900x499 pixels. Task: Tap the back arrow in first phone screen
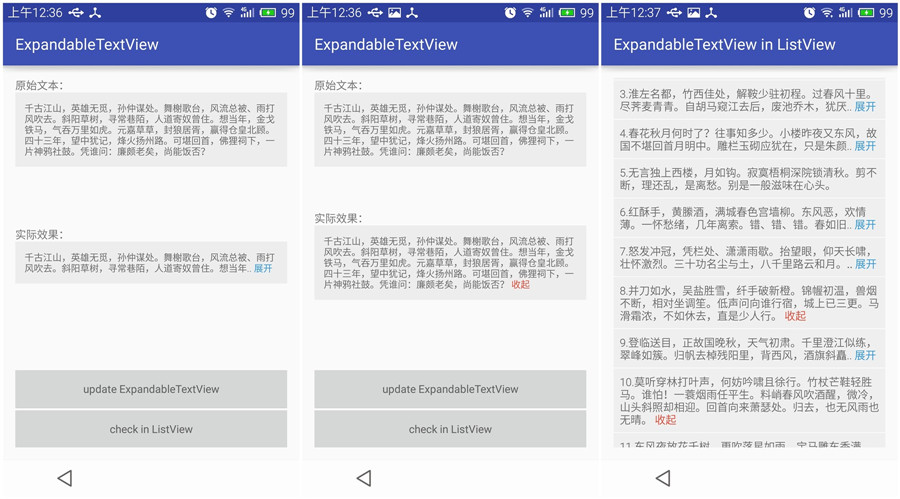[65, 478]
